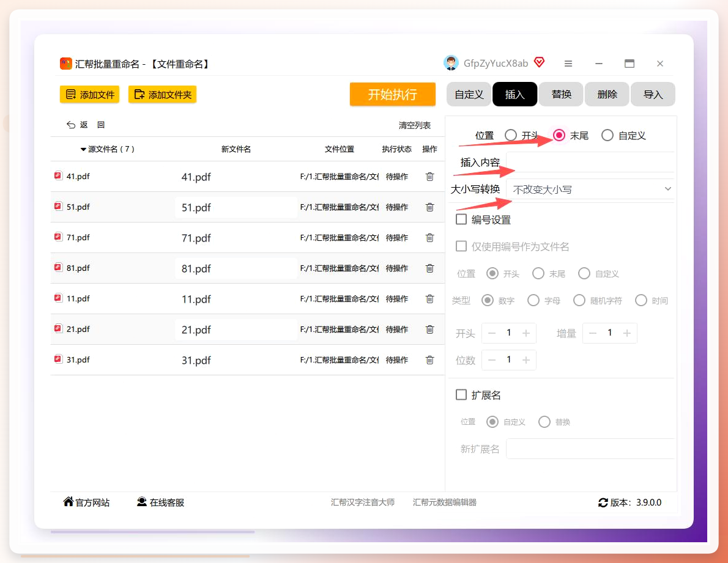728x563 pixels.
Task: Click trash icon for 11.pdf
Action: pyautogui.click(x=430, y=299)
